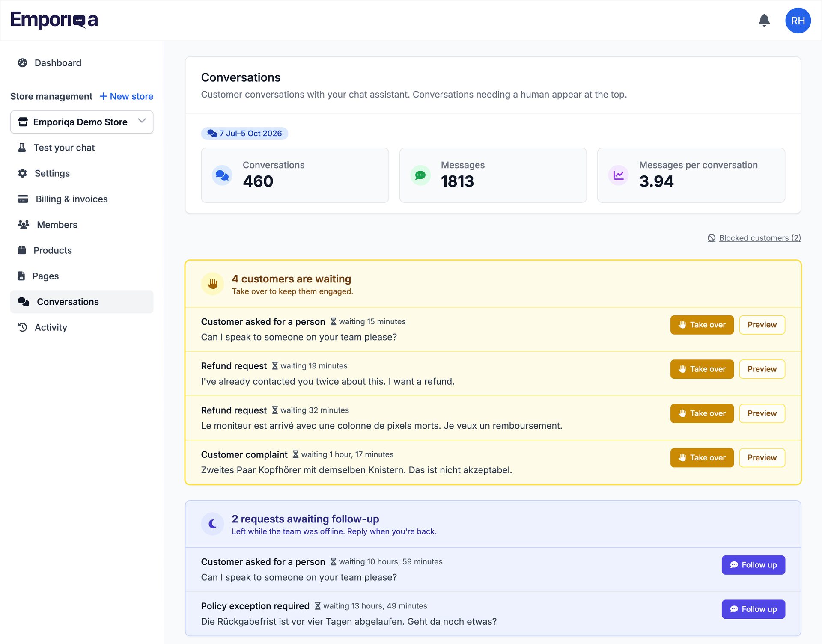Preview the conversation waiting 15 minutes
Image resolution: width=822 pixels, height=644 pixels.
762,325
